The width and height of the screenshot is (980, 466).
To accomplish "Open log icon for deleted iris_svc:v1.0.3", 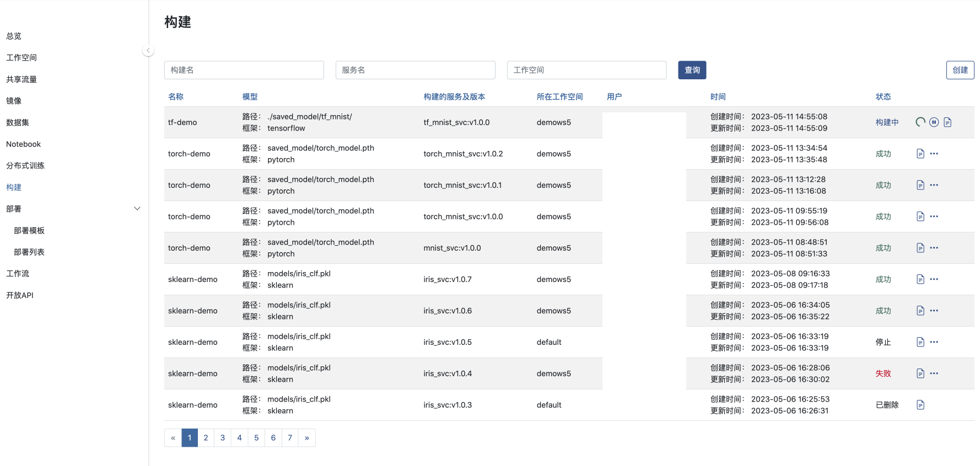I will click(920, 405).
